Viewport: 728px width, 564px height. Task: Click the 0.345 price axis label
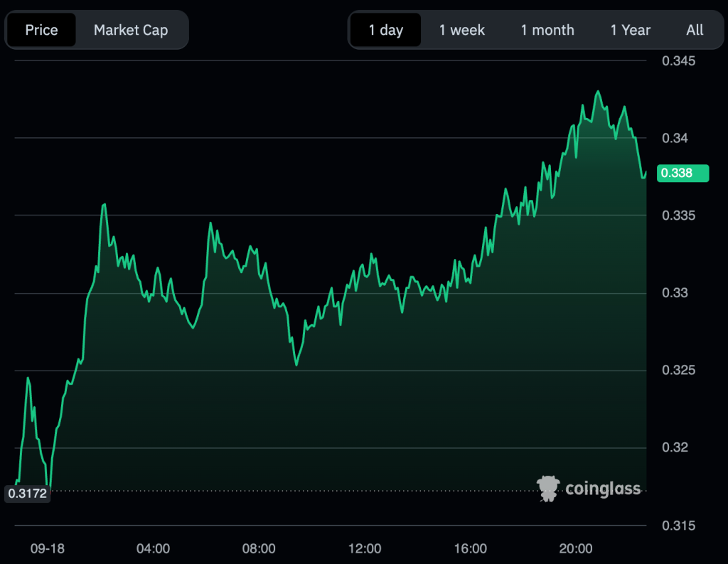(678, 61)
